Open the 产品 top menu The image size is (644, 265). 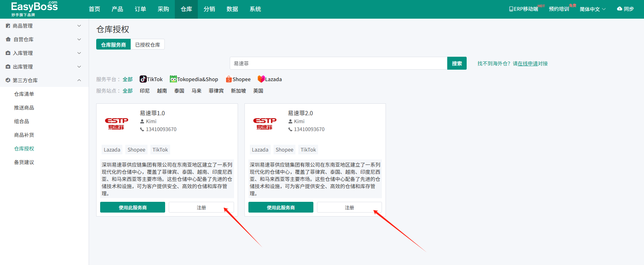click(117, 9)
